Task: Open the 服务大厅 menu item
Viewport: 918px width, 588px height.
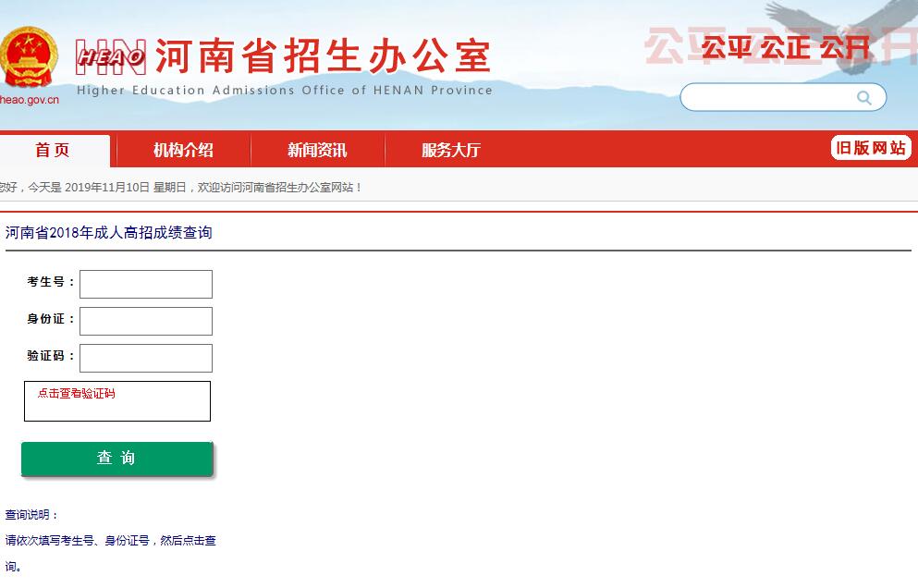Action: click(451, 151)
